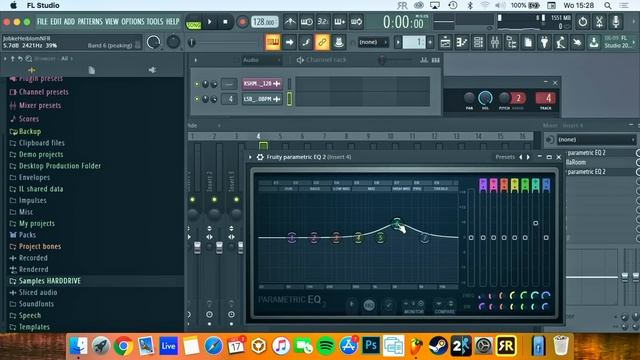Toggle mute LED on mixer Insert 2
Image resolution: width=640 pixels, height=360 pixels.
tap(214, 200)
